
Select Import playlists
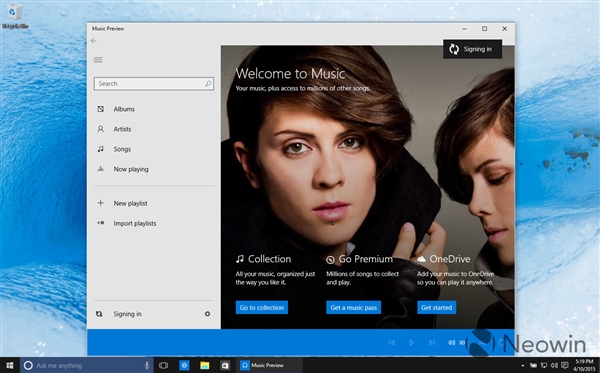coord(153,223)
